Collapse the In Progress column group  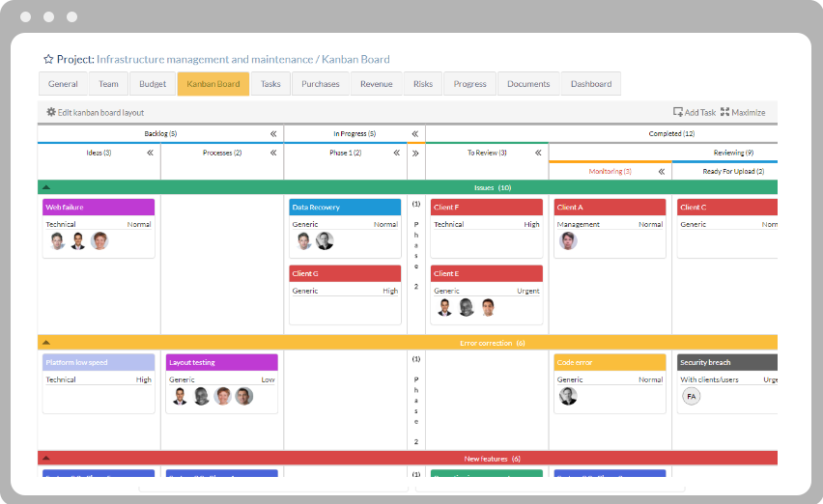coord(414,134)
